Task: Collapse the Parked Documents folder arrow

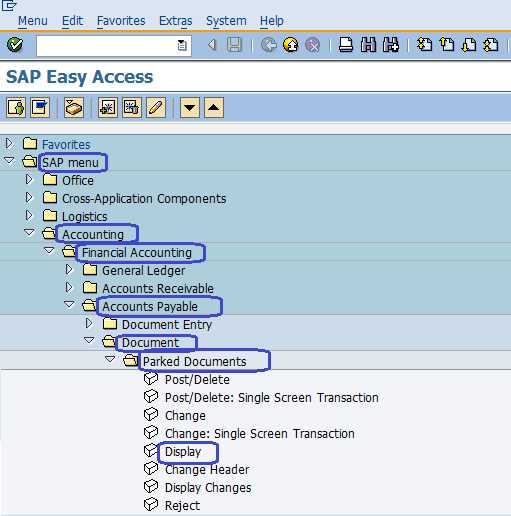Action: click(x=110, y=359)
